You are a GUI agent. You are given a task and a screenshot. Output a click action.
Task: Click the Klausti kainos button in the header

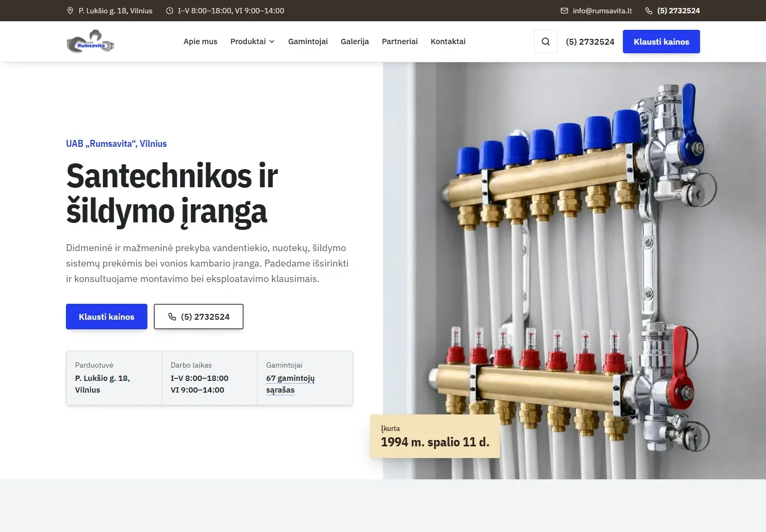coord(661,41)
